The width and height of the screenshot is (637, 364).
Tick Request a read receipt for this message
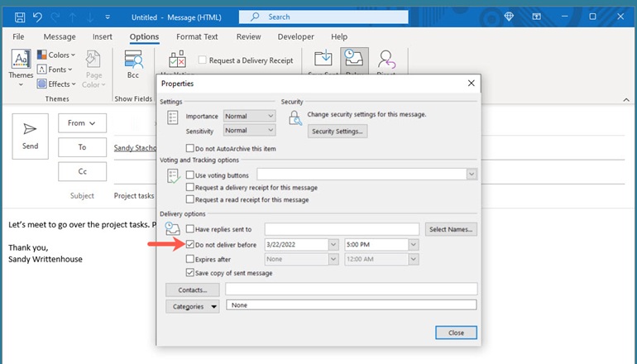190,199
